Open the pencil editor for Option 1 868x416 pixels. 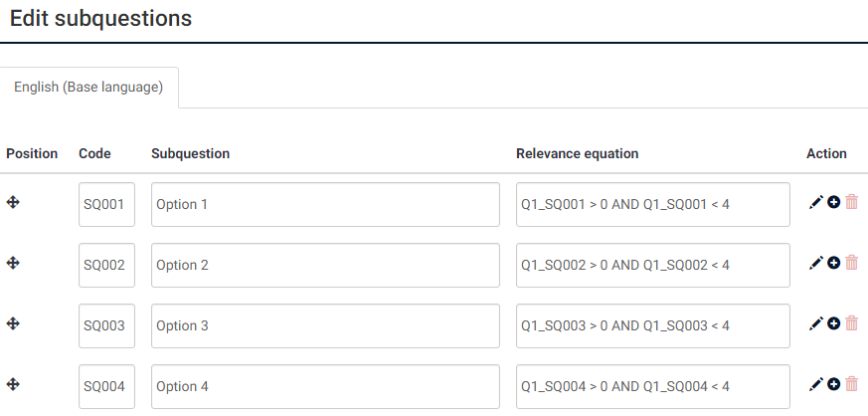tap(816, 202)
